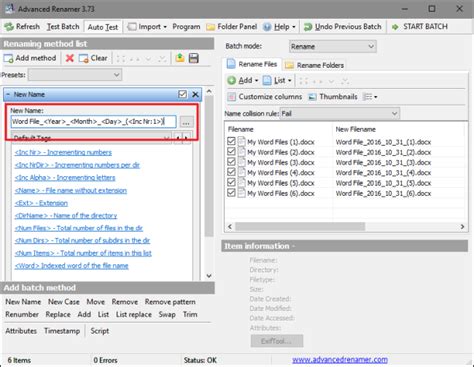Viewport: 474px width, 367px height.
Task: Add a Move batch method
Action: pos(96,302)
